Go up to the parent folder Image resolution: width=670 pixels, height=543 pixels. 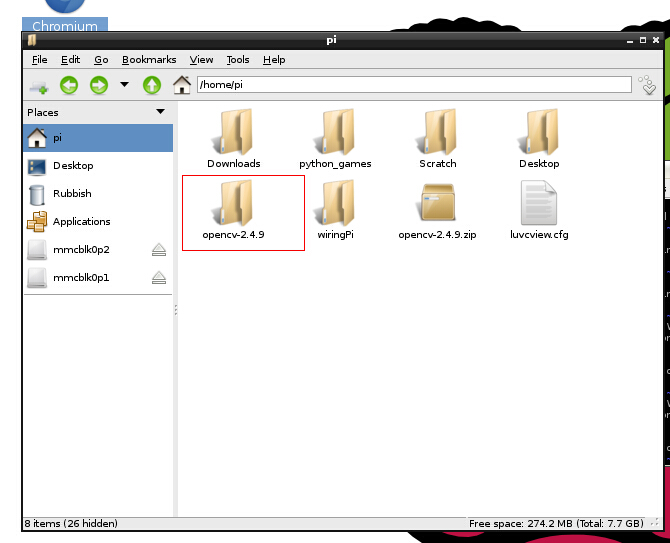pyautogui.click(x=152, y=86)
